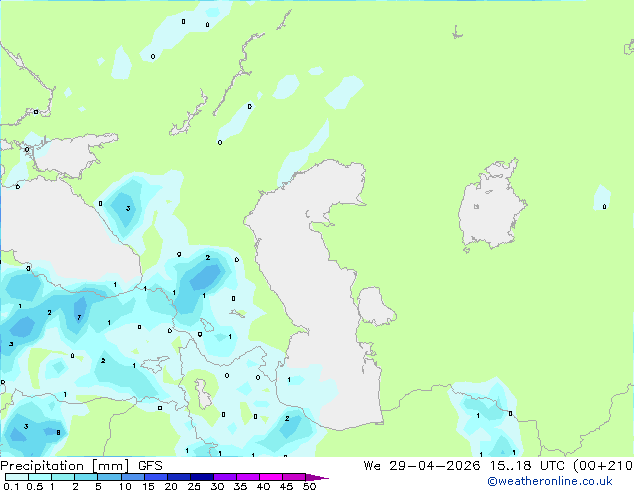Click the 1–2 mm legend swatch
The image size is (634, 490).
pos(63,477)
